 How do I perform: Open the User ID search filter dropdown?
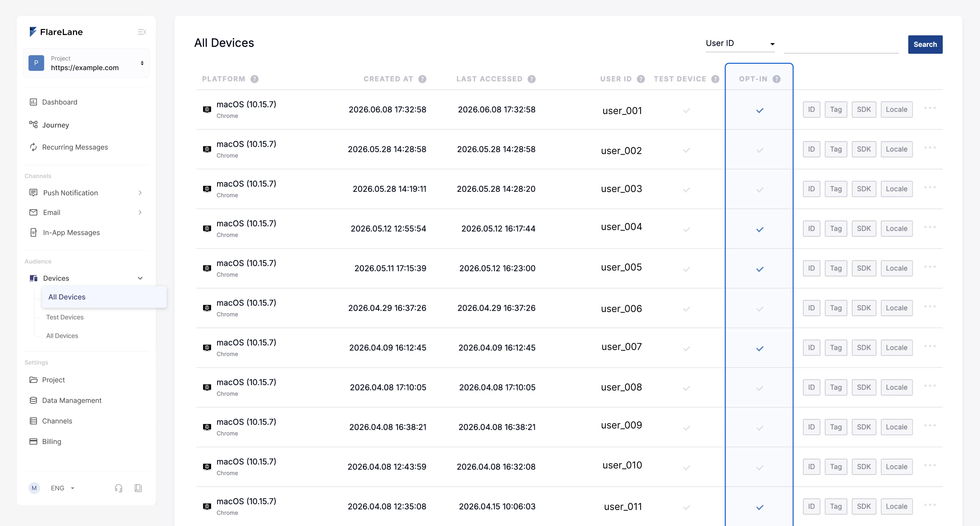point(740,43)
